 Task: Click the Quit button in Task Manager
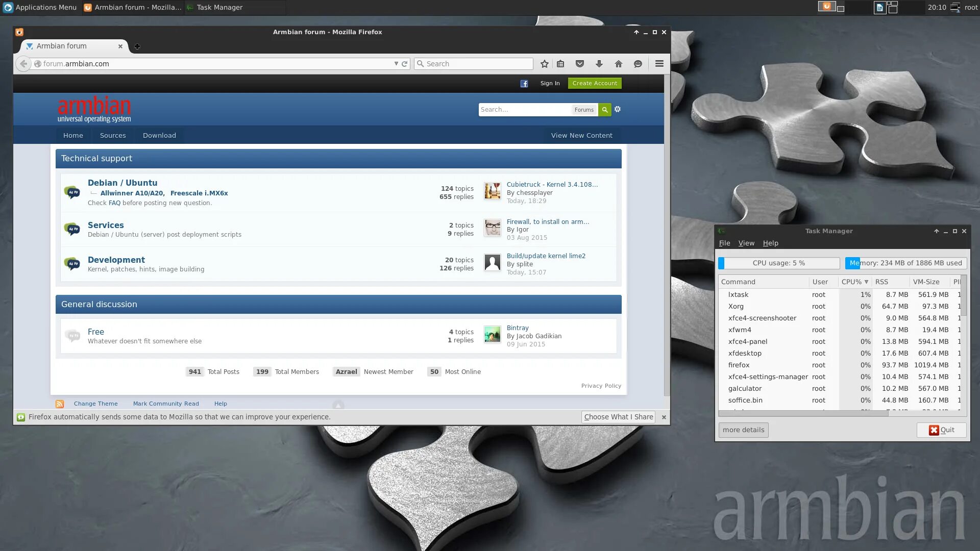click(x=941, y=429)
